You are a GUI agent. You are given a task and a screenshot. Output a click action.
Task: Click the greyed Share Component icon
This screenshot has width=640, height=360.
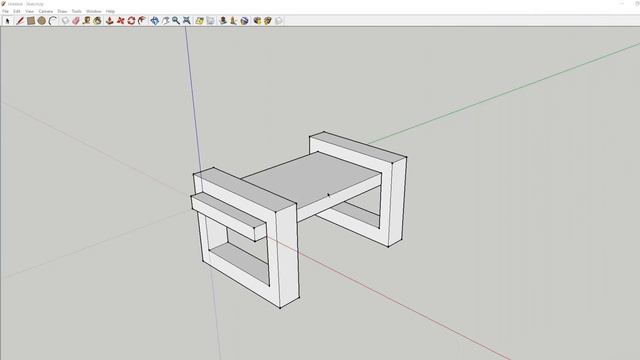(278, 20)
